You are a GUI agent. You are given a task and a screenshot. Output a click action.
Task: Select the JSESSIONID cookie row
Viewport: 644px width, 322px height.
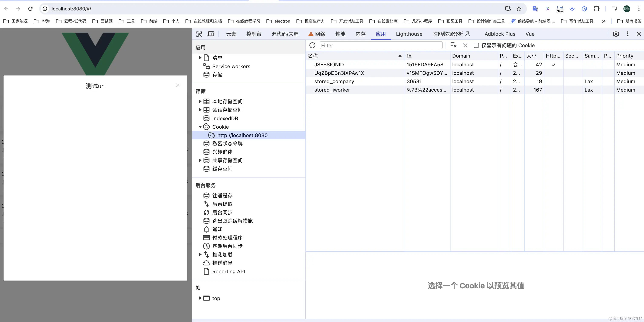pyautogui.click(x=329, y=65)
